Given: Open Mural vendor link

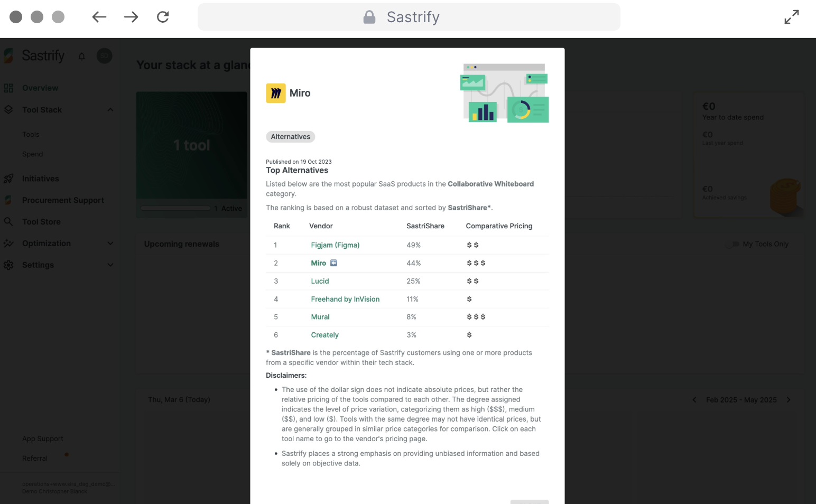Looking at the screenshot, I should click(x=320, y=317).
